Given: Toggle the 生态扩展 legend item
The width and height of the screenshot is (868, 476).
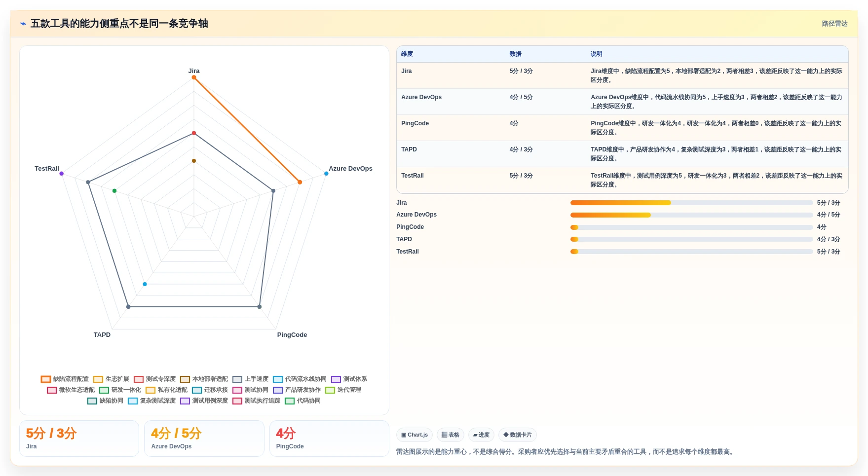Looking at the screenshot, I should coord(111,379).
